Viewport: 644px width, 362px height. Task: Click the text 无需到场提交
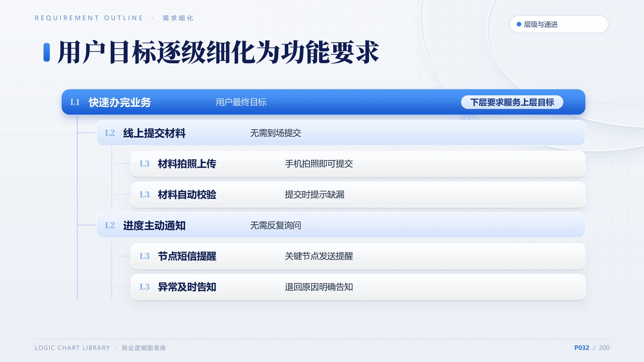point(275,133)
